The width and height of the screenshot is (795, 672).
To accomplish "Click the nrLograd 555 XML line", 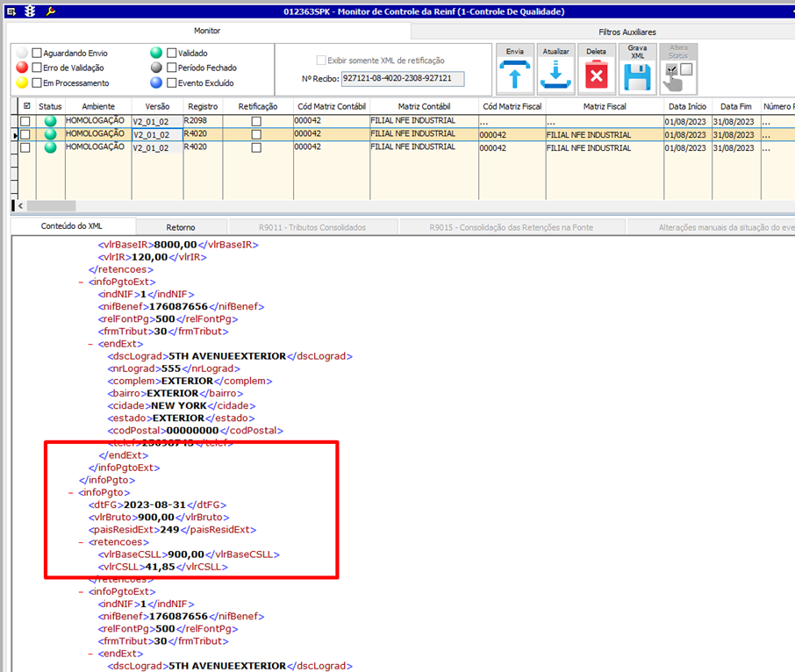I will pos(174,369).
